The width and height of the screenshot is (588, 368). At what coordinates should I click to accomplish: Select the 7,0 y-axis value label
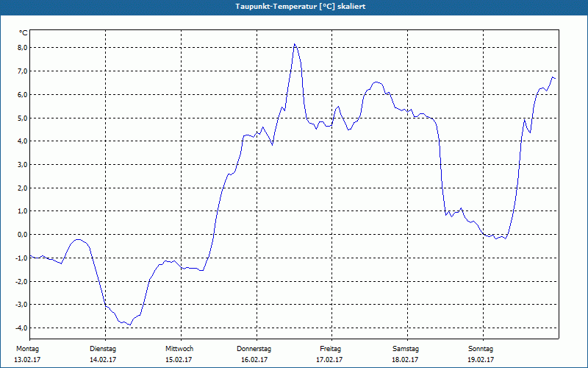pyautogui.click(x=21, y=71)
